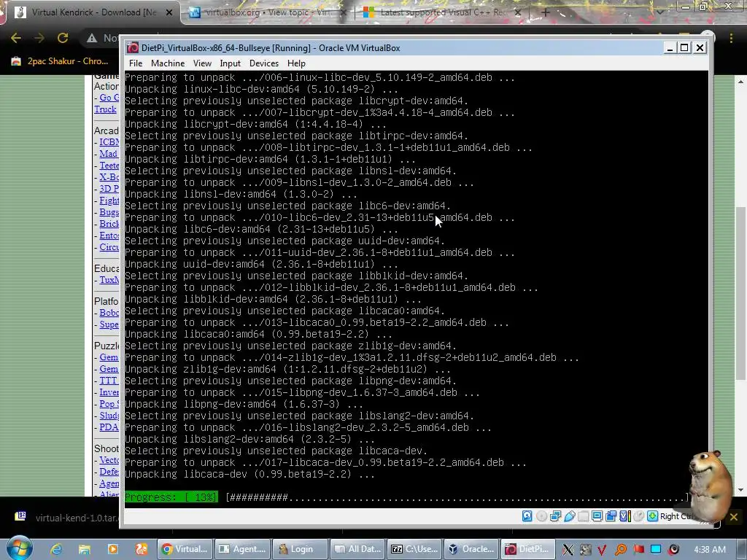The height and width of the screenshot is (560, 747).
Task: Switch to Chrome Virtual... taskbar button
Action: [185, 549]
